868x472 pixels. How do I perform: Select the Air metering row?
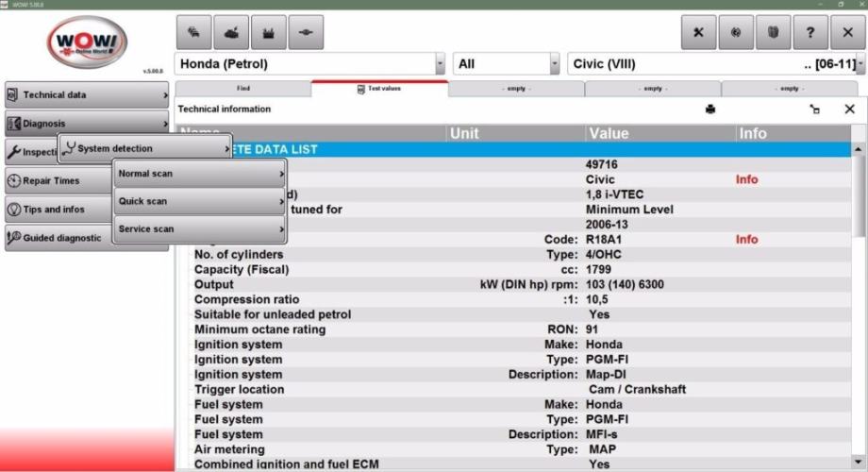pyautogui.click(x=513, y=449)
